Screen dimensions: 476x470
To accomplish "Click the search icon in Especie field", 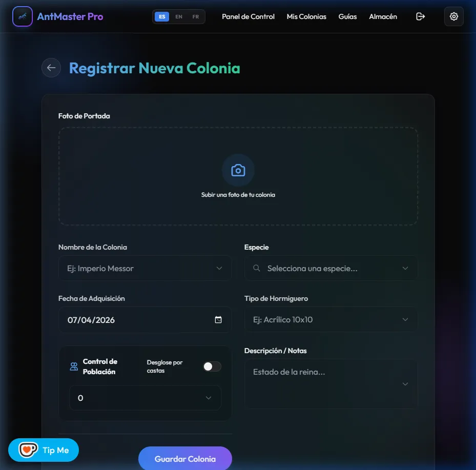I will 257,269.
